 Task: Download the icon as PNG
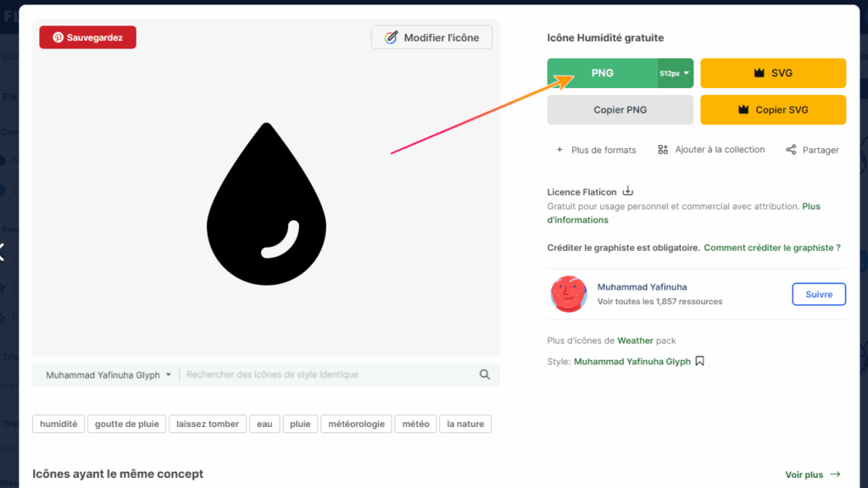click(x=603, y=73)
